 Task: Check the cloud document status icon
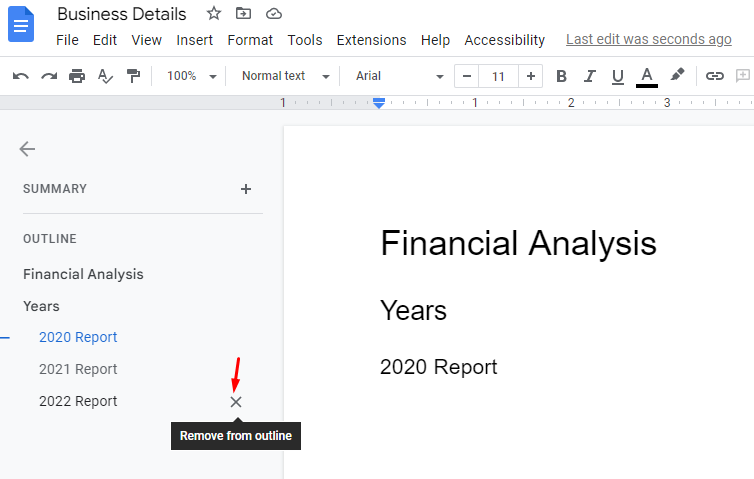click(274, 13)
